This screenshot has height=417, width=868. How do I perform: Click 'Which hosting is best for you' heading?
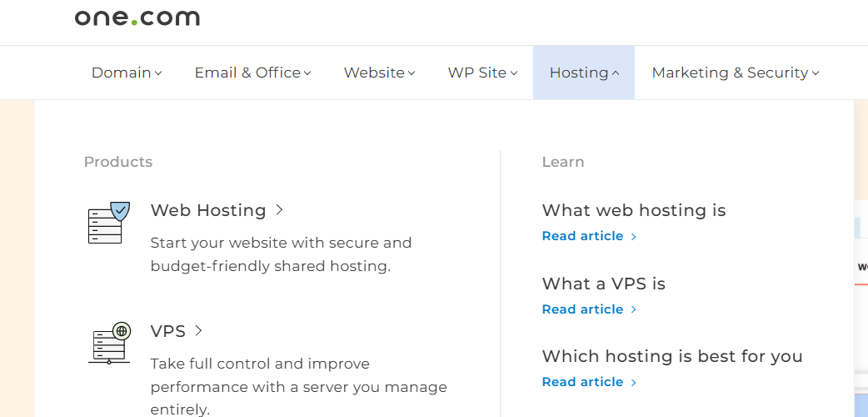coord(672,356)
